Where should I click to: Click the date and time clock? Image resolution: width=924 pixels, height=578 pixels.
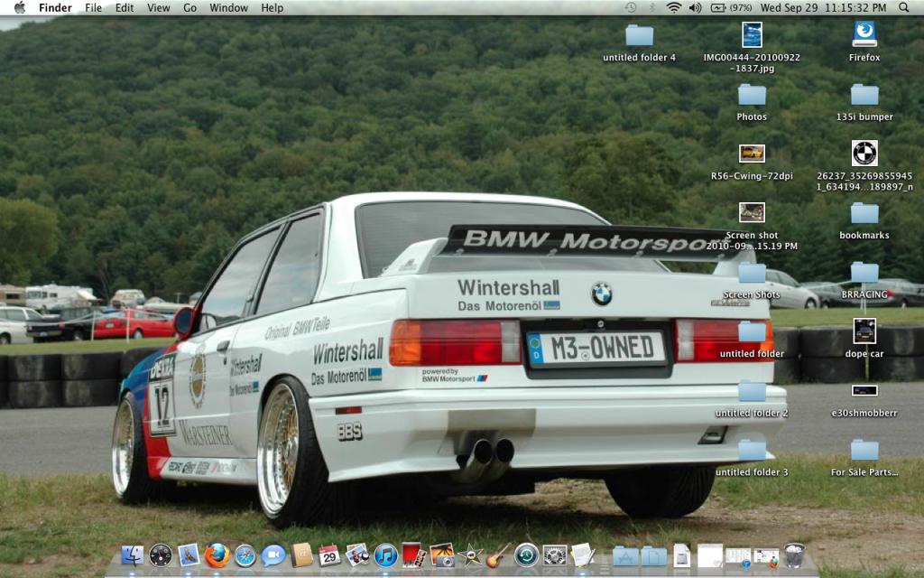click(823, 7)
